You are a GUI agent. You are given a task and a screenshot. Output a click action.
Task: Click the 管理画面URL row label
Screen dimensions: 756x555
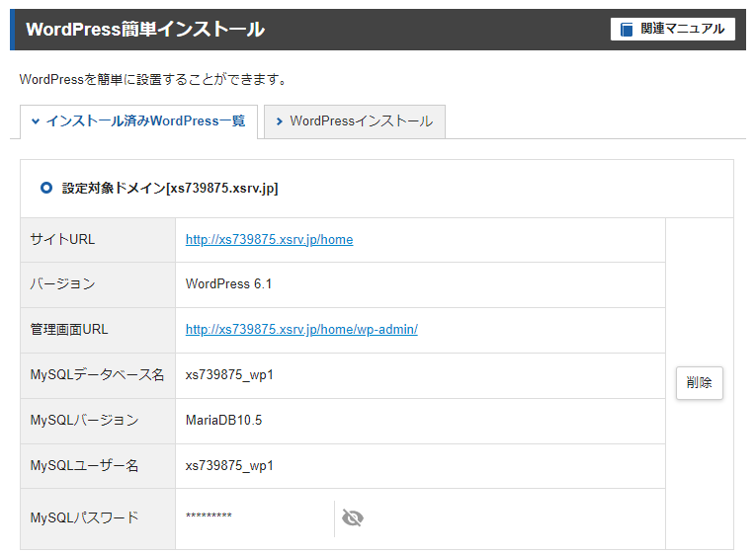[69, 330]
